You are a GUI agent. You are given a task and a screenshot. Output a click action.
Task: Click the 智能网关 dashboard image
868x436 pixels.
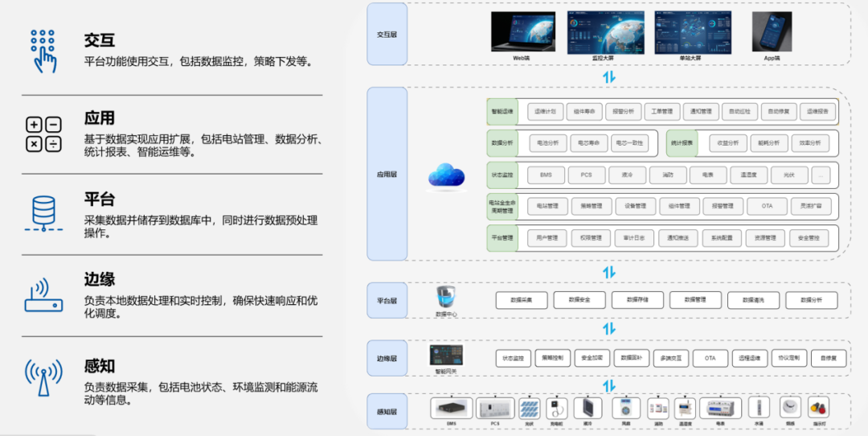445,355
